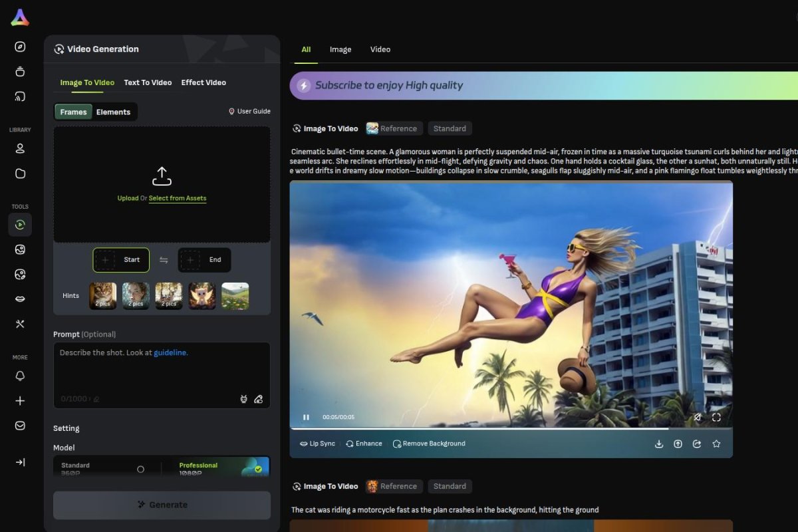The width and height of the screenshot is (798, 532).
Task: Open the Image tab in the feed
Action: coord(340,49)
